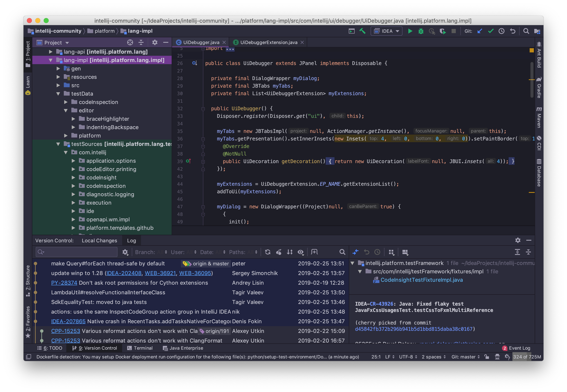Image resolution: width=567 pixels, height=392 pixels.
Task: Open the IDEA run configuration dropdown
Action: [386, 31]
